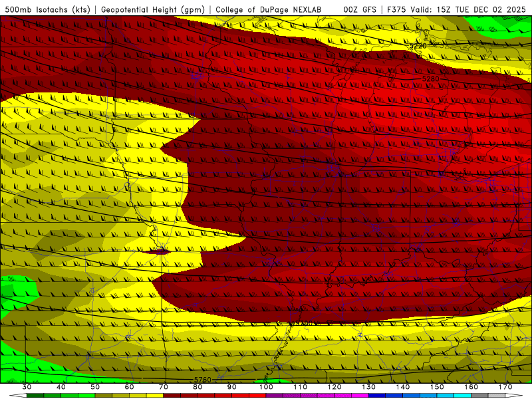
Task: Click the 'Geopotential Height (gpm)' header text
Action: click(153, 9)
